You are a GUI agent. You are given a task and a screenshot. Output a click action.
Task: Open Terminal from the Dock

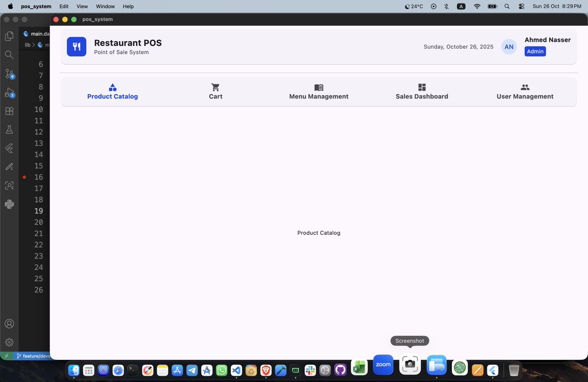click(x=133, y=370)
